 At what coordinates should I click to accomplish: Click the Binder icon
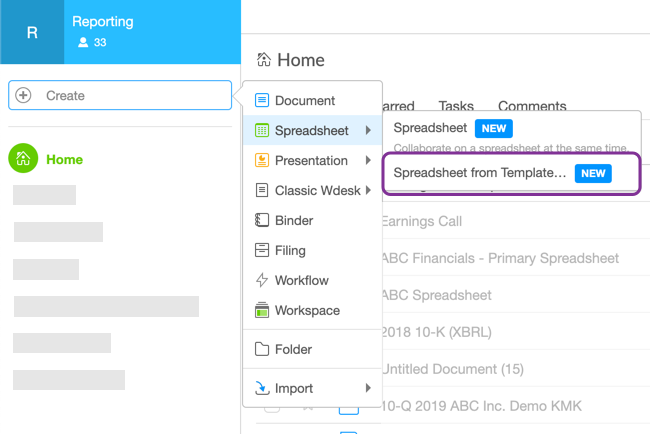pyautogui.click(x=262, y=221)
